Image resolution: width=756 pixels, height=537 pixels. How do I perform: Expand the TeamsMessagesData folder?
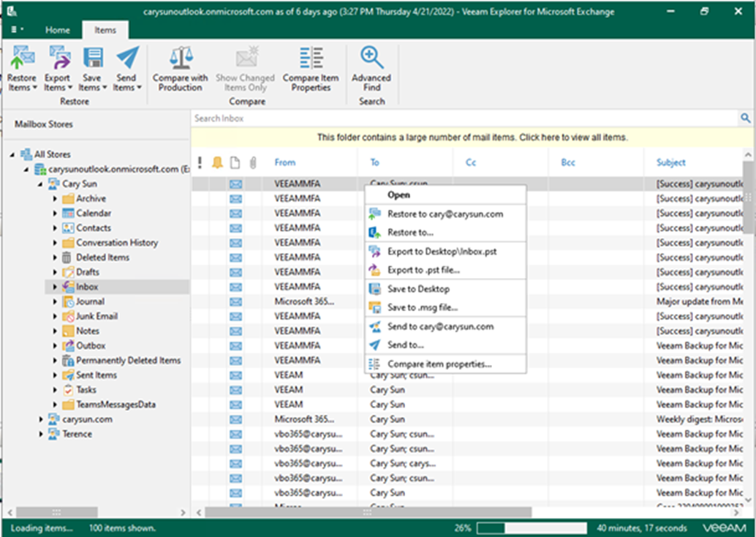[x=55, y=405]
